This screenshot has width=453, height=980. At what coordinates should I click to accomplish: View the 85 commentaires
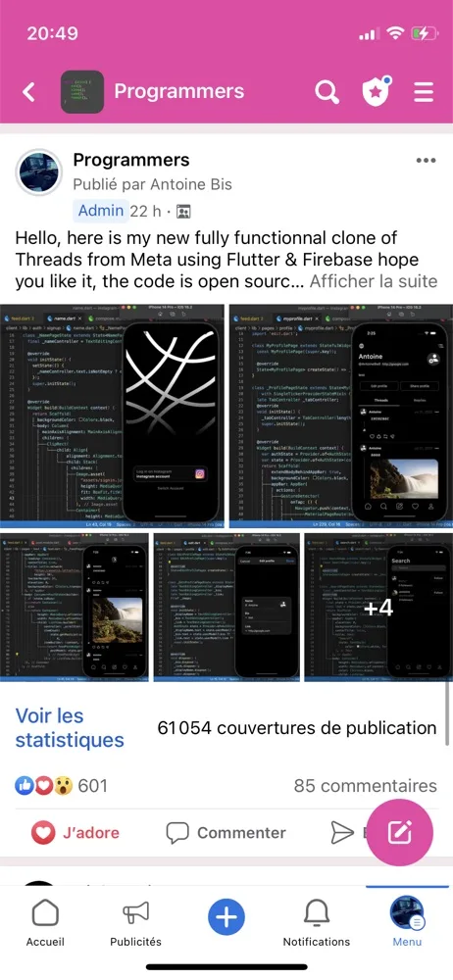366,786
